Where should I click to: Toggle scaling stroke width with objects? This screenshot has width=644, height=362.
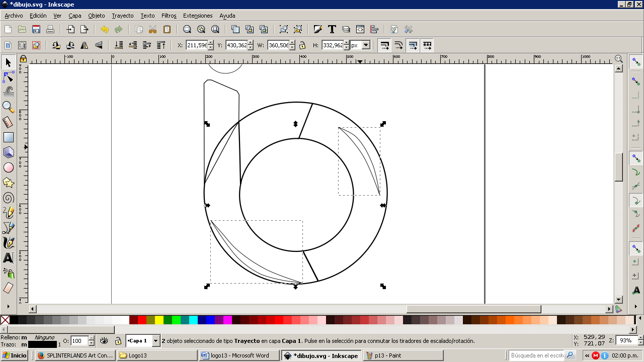(384, 45)
